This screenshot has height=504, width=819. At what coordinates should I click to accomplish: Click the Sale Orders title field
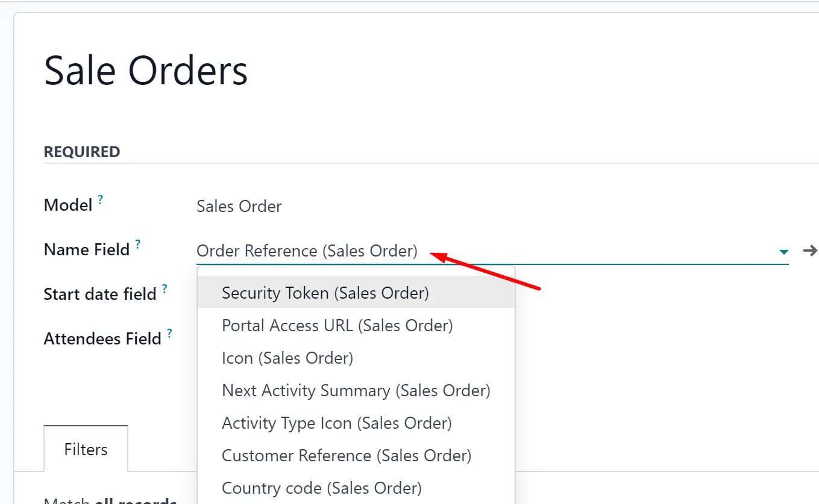pyautogui.click(x=146, y=70)
